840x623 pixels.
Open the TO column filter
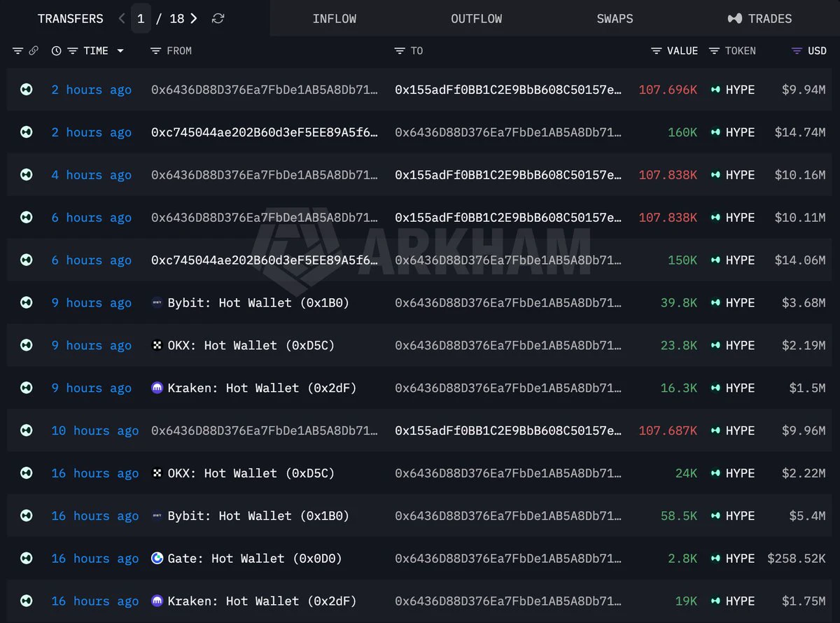[x=400, y=50]
